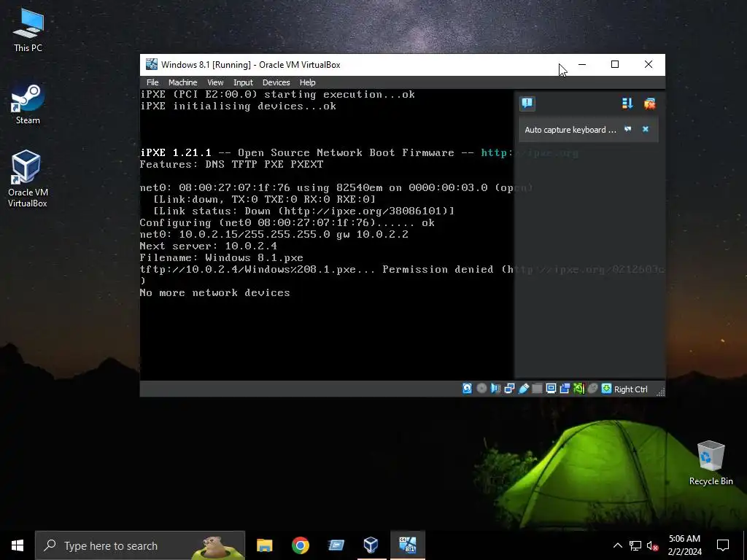Click the CPU execution engine indicator

click(578, 389)
